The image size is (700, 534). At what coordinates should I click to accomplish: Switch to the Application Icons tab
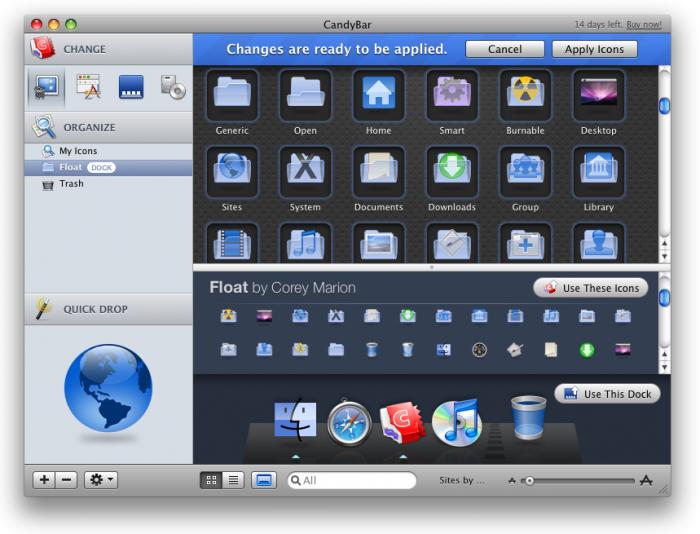pyautogui.click(x=88, y=87)
